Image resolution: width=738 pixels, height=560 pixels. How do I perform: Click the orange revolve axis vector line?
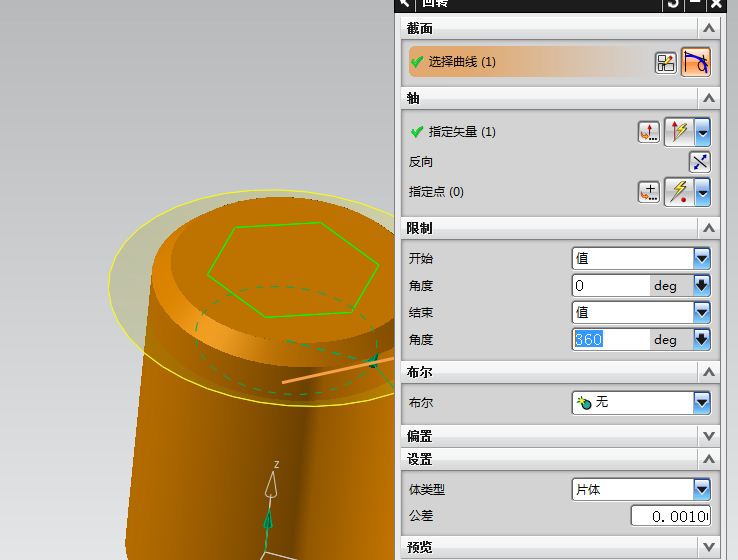(338, 370)
